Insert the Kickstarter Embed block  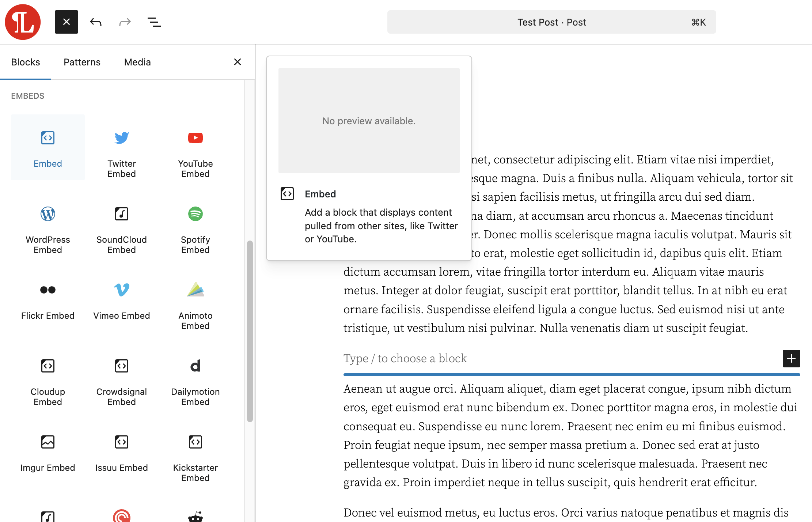(195, 457)
